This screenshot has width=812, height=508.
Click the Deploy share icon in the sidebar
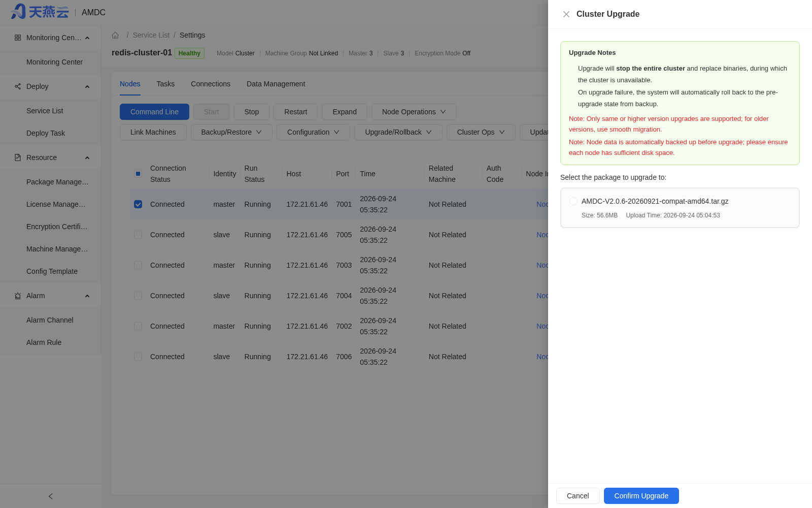point(18,86)
